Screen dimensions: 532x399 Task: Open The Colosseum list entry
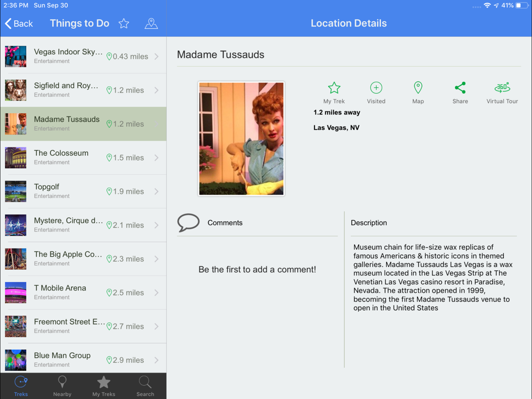point(84,157)
